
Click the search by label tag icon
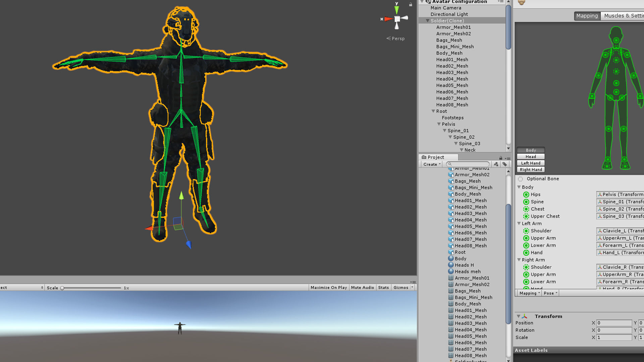tap(504, 164)
